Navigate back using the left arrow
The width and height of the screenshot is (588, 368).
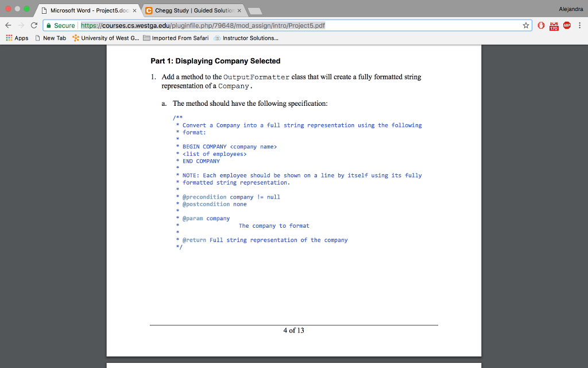tap(7, 25)
